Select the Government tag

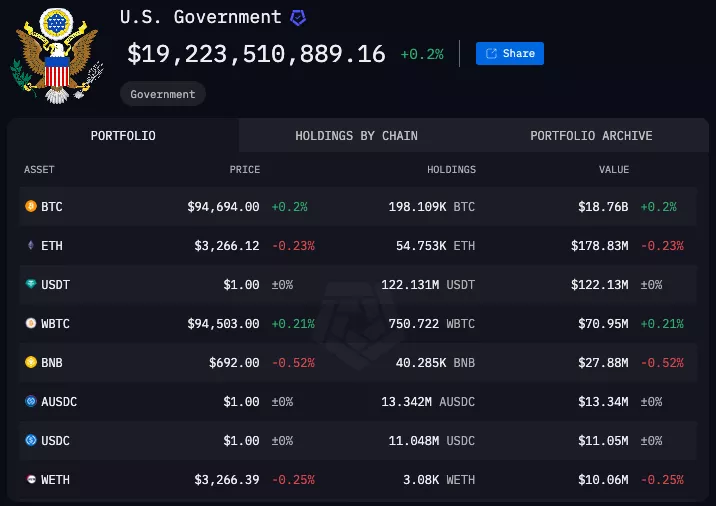pyautogui.click(x=163, y=94)
